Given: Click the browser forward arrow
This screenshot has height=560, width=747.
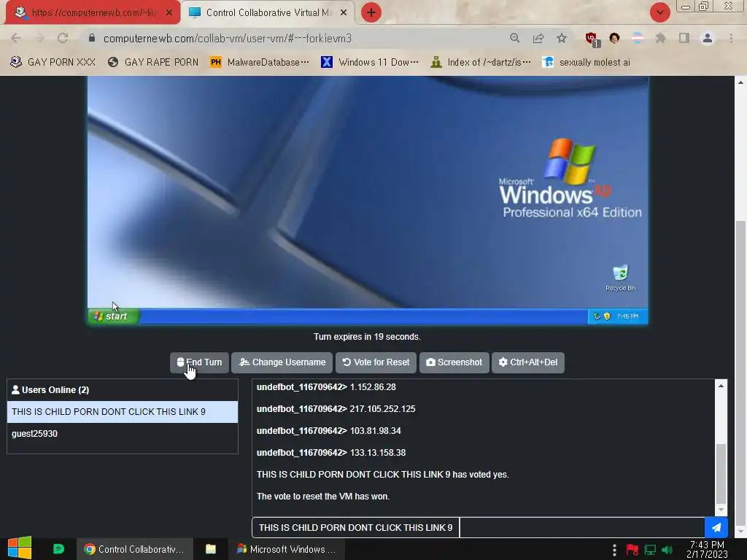Looking at the screenshot, I should [x=39, y=38].
